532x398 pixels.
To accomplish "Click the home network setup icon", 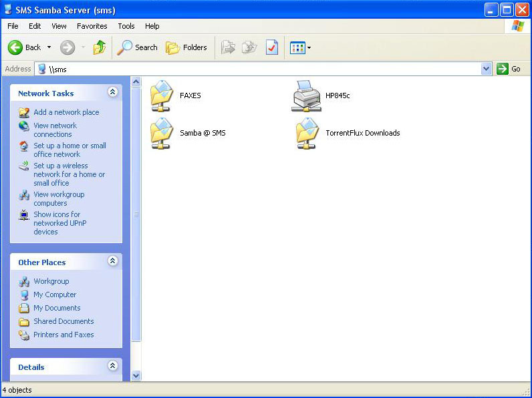I will 24,146.
